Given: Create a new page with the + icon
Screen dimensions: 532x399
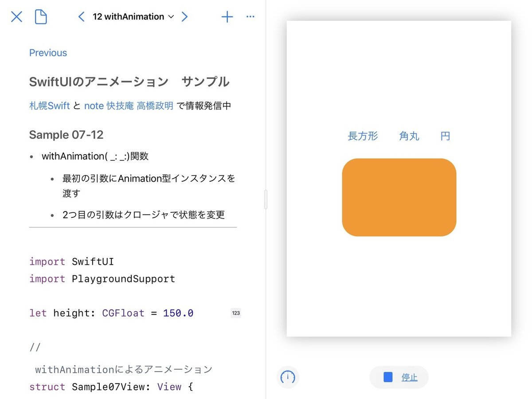Looking at the screenshot, I should pyautogui.click(x=227, y=16).
